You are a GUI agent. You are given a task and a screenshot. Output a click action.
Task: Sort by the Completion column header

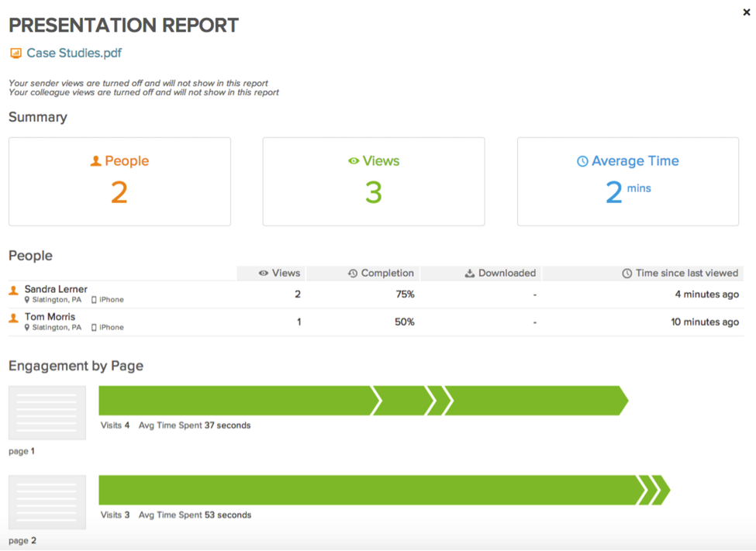[381, 273]
